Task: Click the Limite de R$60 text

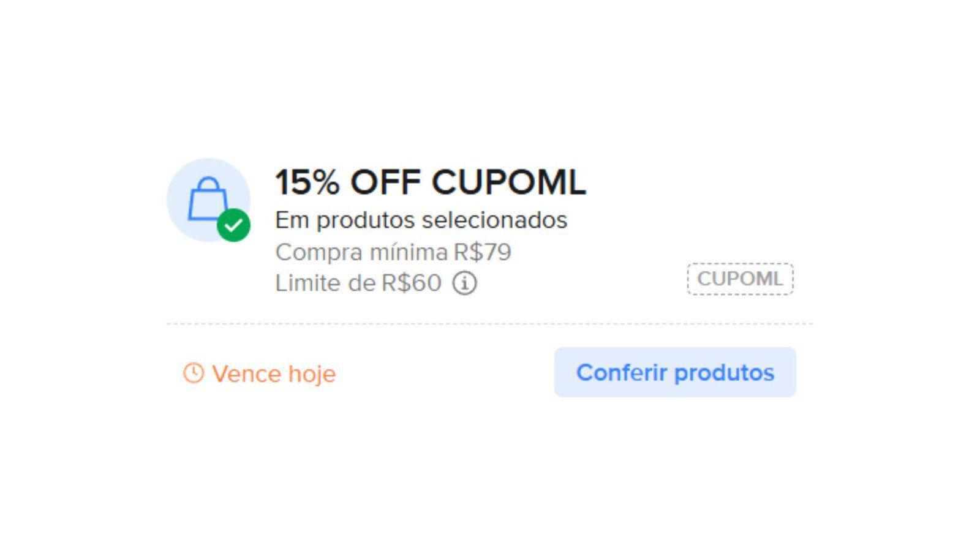Action: (x=358, y=283)
